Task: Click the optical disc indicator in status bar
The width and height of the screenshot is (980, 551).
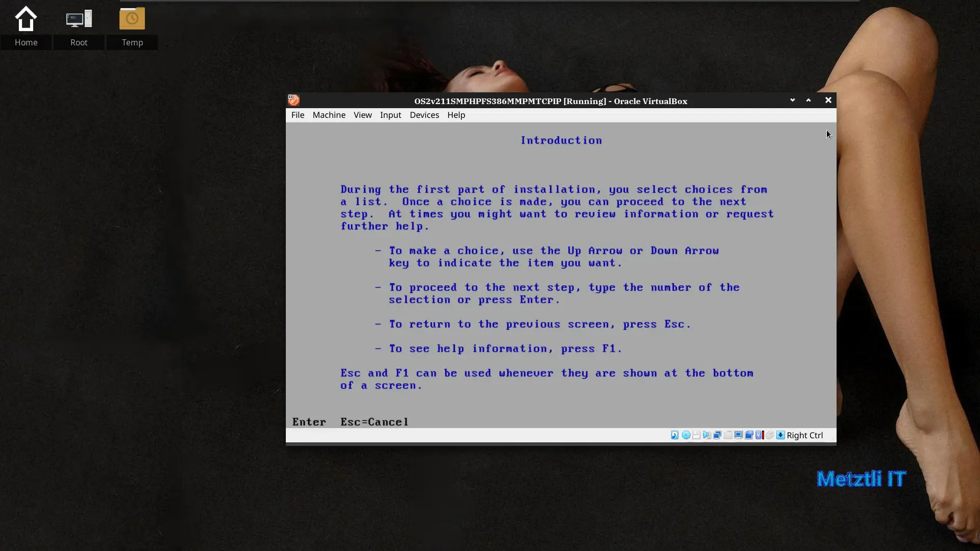Action: click(686, 435)
